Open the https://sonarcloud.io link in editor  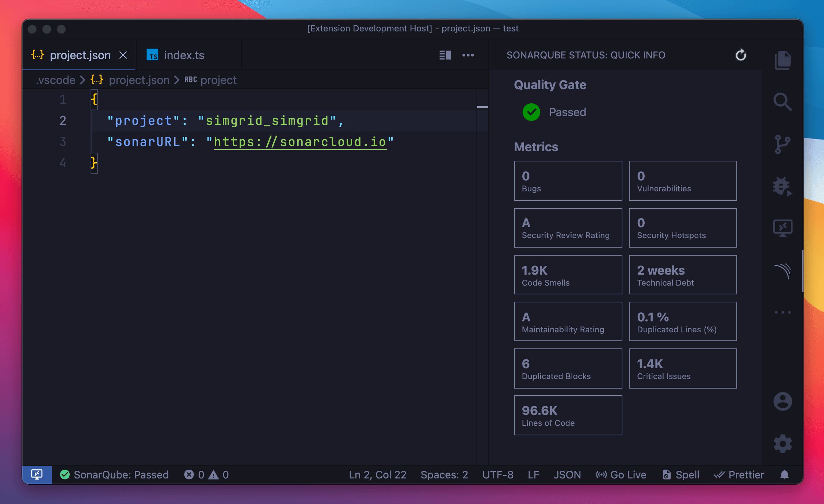pos(300,142)
